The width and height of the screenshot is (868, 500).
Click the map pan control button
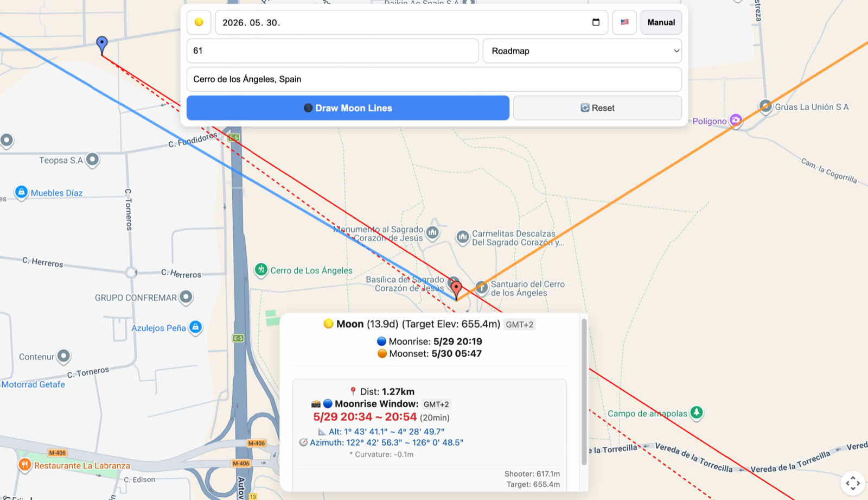[853, 483]
